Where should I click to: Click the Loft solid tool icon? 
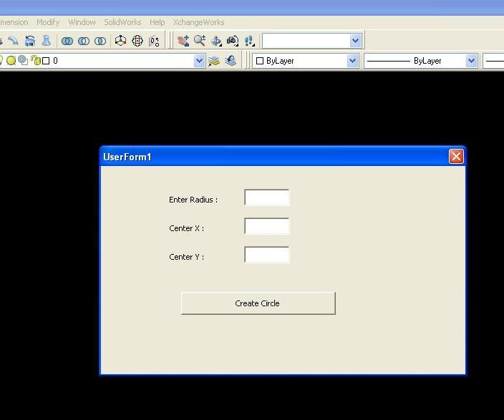click(47, 41)
